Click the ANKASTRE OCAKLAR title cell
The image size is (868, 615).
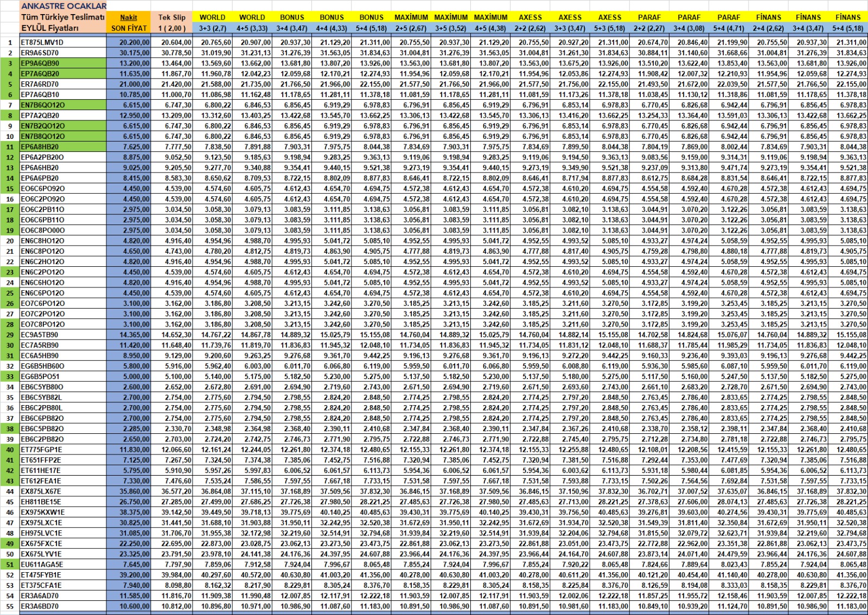point(63,6)
